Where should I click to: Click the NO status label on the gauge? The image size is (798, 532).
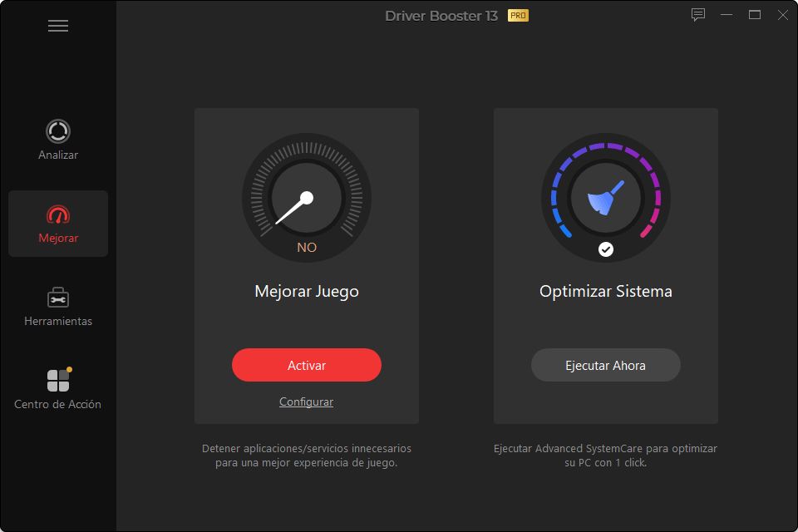pos(307,248)
